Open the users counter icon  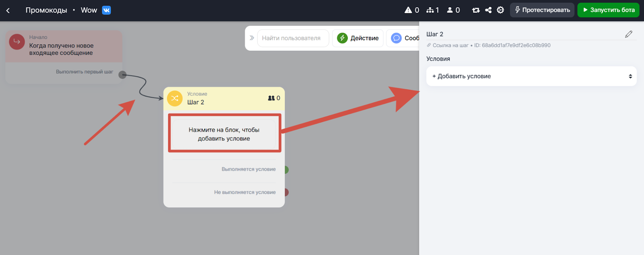[450, 10]
